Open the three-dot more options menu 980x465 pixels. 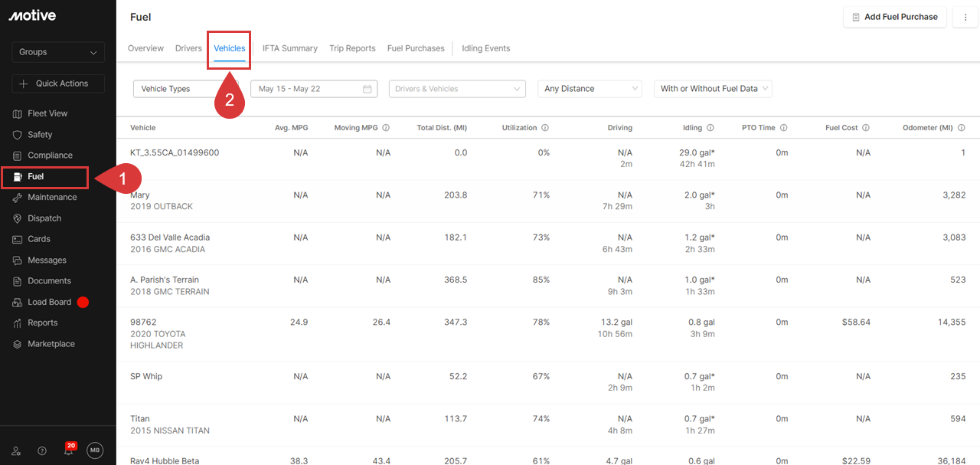(965, 17)
